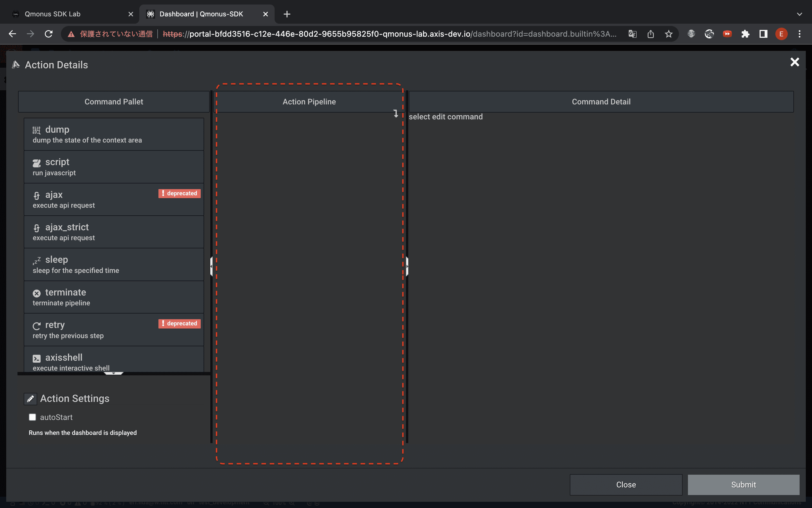This screenshot has height=508, width=812.
Task: Open the Extensions puzzle icon
Action: tap(745, 34)
